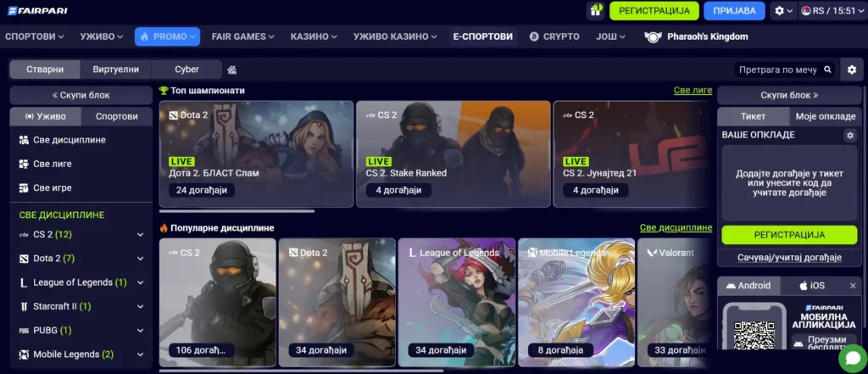Open the gift bonus icon in the header

tap(596, 10)
